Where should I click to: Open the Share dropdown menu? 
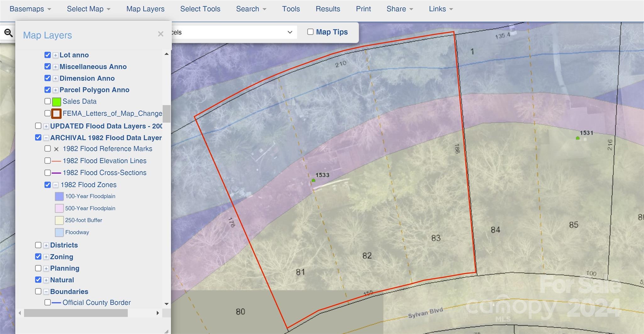coord(400,9)
